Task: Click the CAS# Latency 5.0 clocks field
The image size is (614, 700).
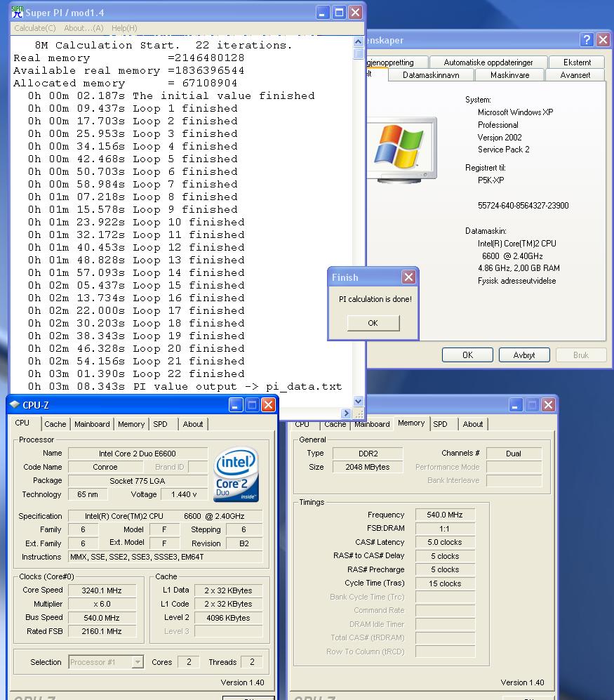Action: coord(445,542)
